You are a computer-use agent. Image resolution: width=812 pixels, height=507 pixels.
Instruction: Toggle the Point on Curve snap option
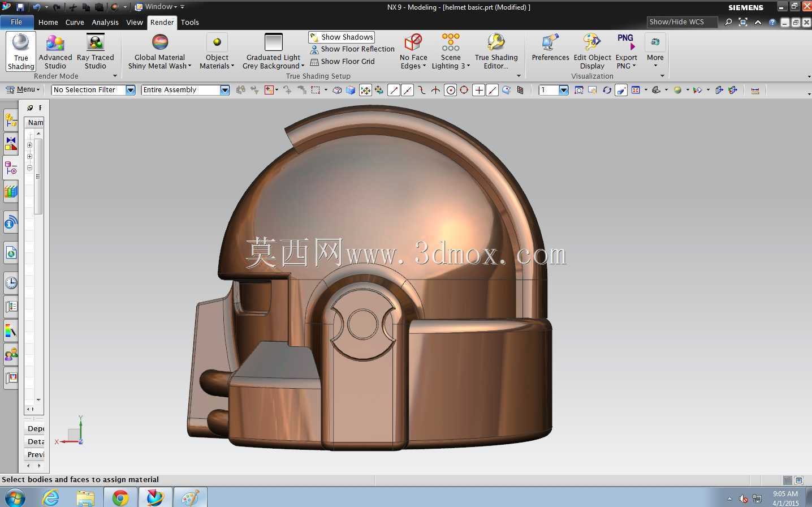pos(492,90)
